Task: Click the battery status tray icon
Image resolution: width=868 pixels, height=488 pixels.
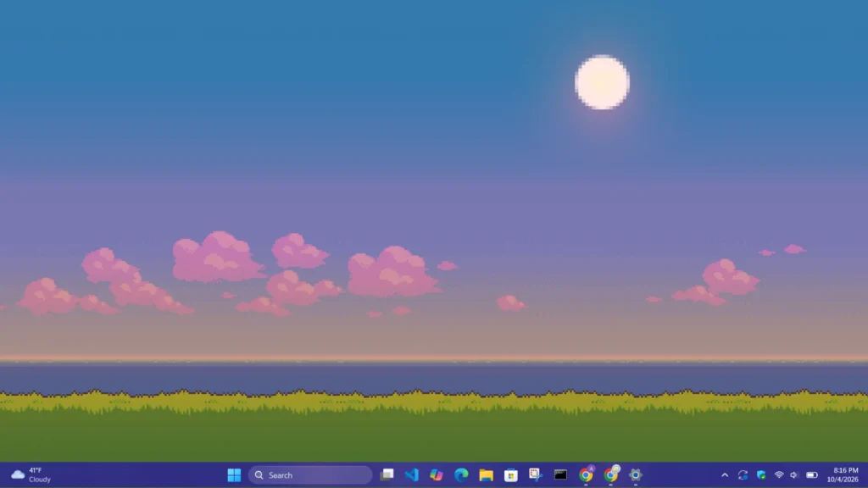Action: (x=812, y=474)
